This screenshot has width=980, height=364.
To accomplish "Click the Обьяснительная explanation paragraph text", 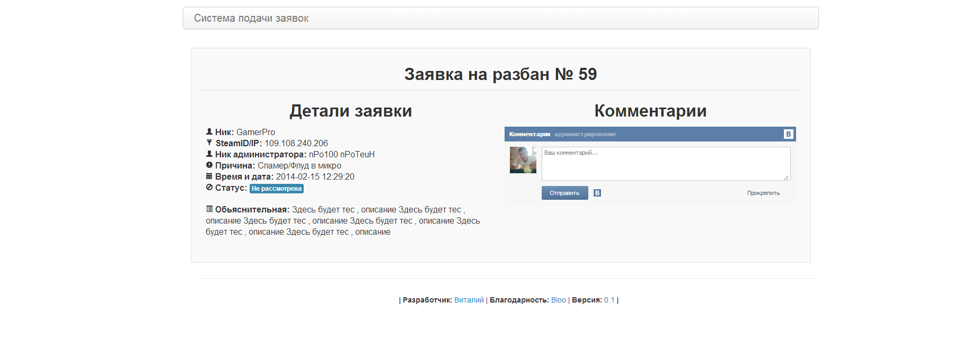I will pyautogui.click(x=343, y=221).
